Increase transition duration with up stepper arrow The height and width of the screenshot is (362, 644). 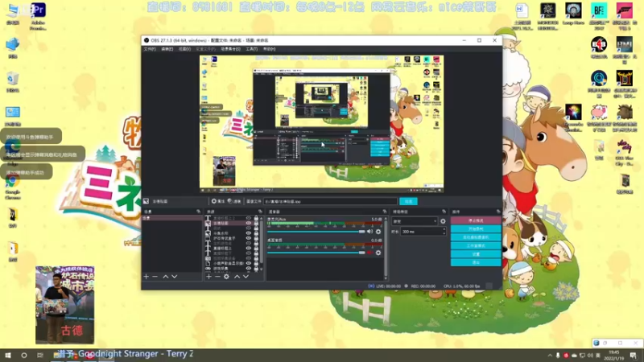point(444,230)
